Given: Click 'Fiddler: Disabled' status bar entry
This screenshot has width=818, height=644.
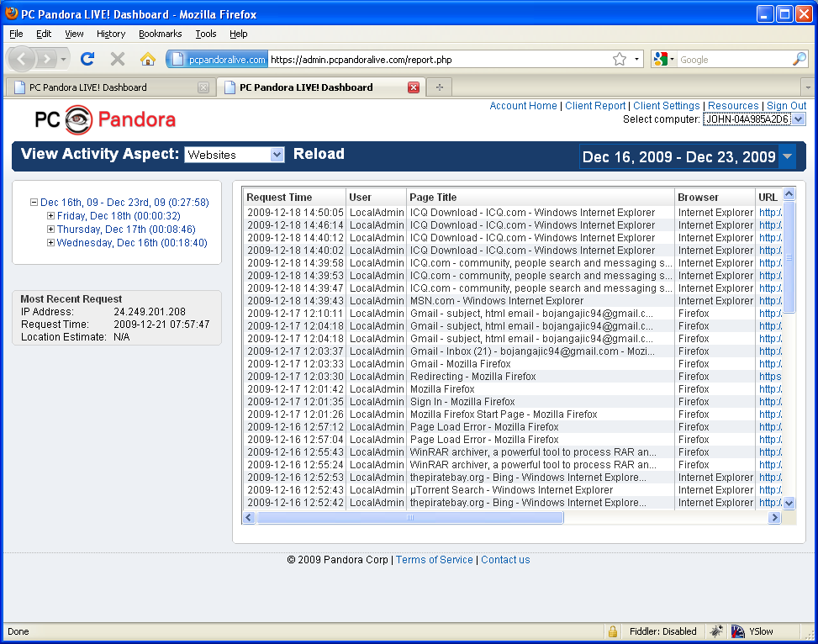Looking at the screenshot, I should click(662, 631).
